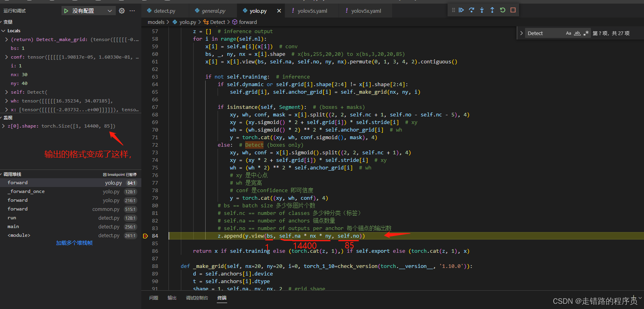Screen dimensions: 644x309
Task: Restart the debugging session
Action: click(503, 10)
